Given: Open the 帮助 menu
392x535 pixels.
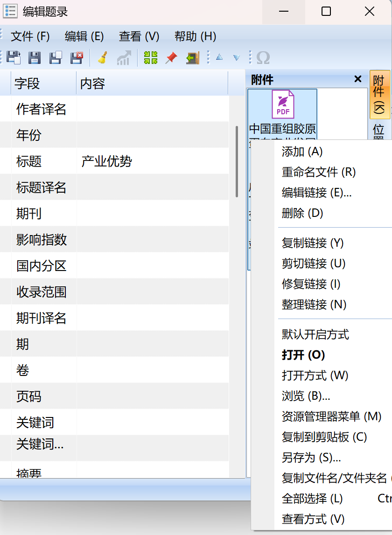Looking at the screenshot, I should 194,36.
